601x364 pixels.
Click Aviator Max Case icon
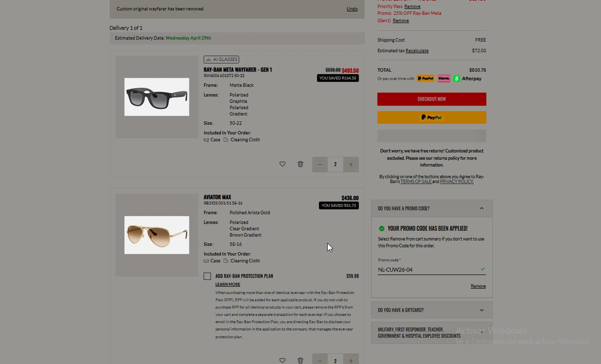(206, 261)
